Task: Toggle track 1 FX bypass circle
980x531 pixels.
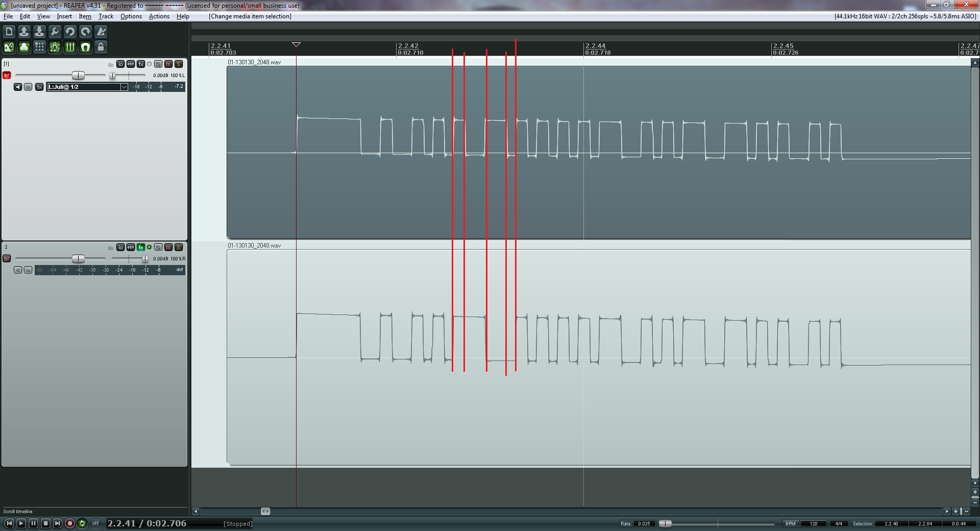Action: pyautogui.click(x=149, y=64)
